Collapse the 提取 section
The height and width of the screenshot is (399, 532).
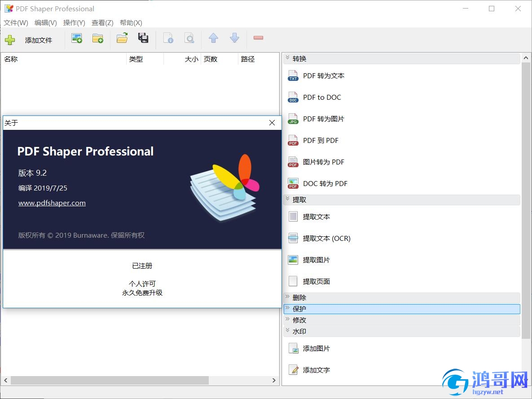tap(402, 199)
